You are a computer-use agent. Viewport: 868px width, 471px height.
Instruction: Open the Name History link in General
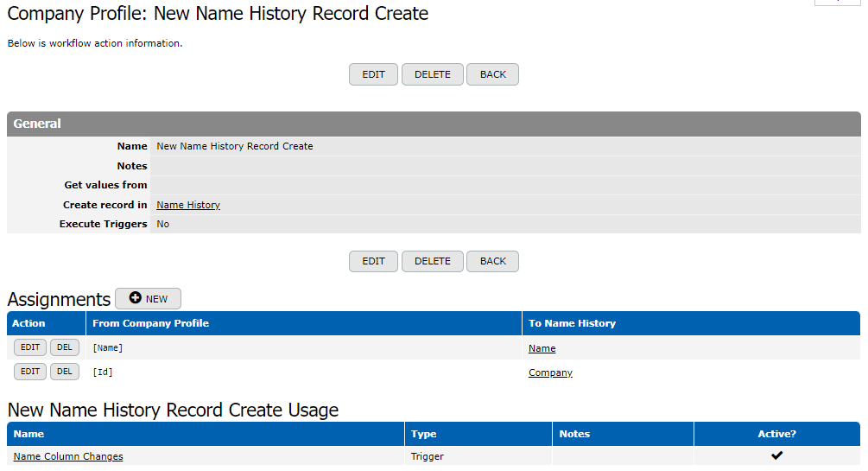[x=188, y=205]
